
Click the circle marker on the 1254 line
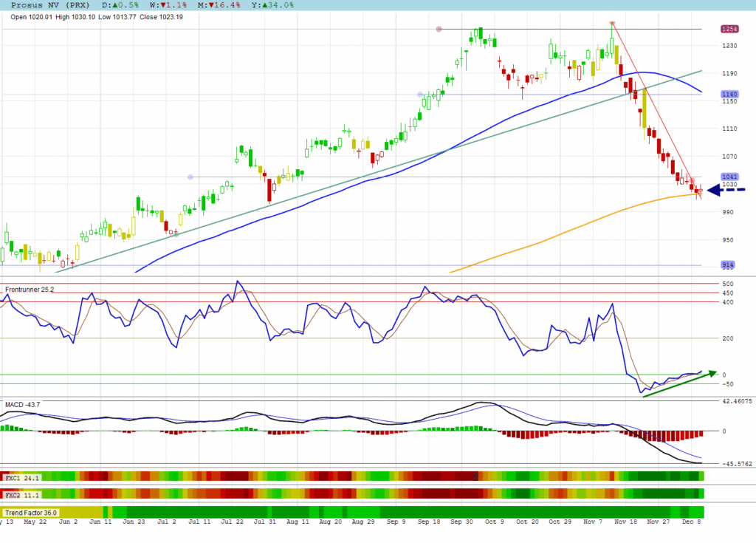pos(439,30)
